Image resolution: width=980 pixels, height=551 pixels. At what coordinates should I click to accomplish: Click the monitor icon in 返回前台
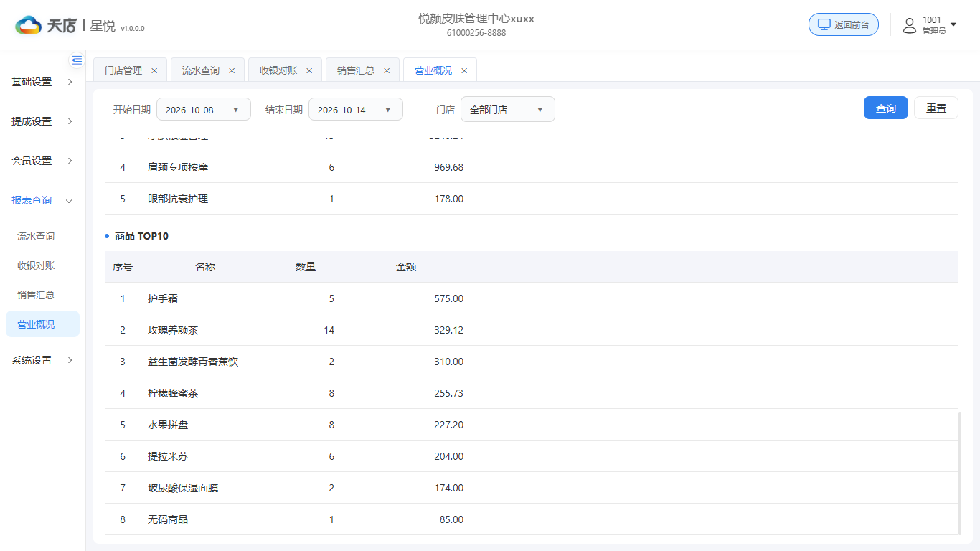pos(824,24)
